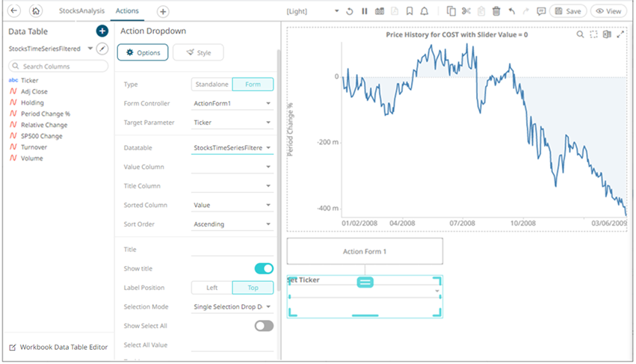Add a new data table with plus icon
636x364 pixels.
coord(102,31)
